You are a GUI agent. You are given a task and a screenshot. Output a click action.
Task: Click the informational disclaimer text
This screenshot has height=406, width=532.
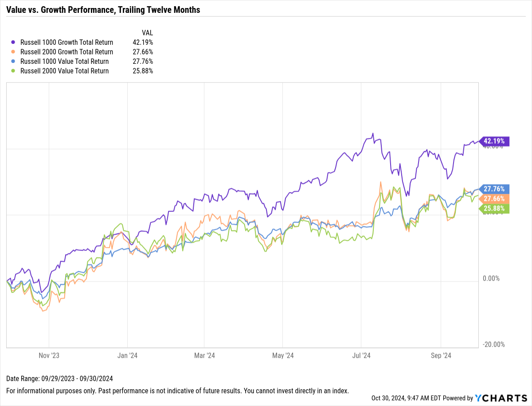click(x=177, y=391)
